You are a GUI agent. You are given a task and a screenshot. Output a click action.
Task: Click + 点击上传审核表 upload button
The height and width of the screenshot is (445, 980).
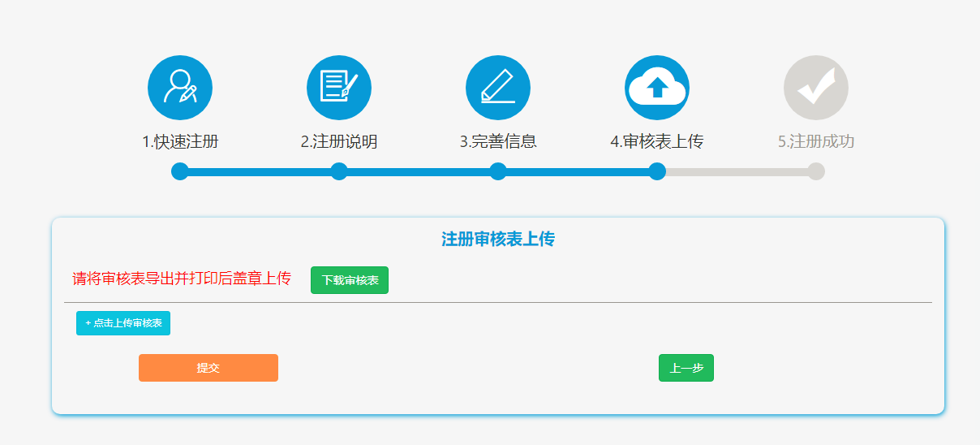click(x=123, y=323)
